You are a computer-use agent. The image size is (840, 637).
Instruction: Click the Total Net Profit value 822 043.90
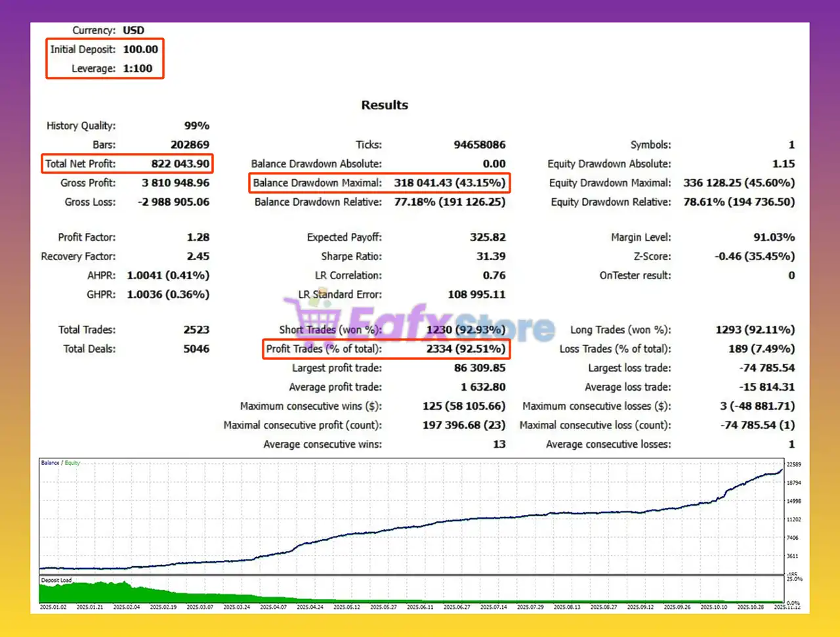pos(180,164)
